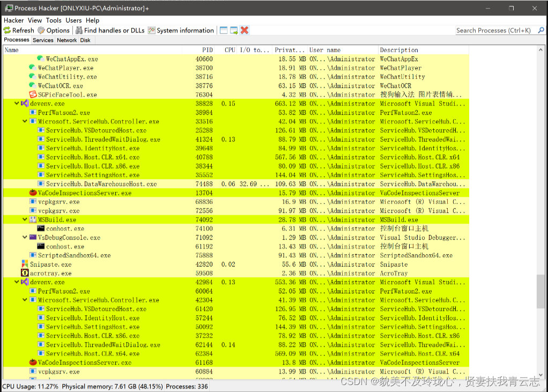Click the window-with-green-arrow toolbar icon

[x=234, y=31]
